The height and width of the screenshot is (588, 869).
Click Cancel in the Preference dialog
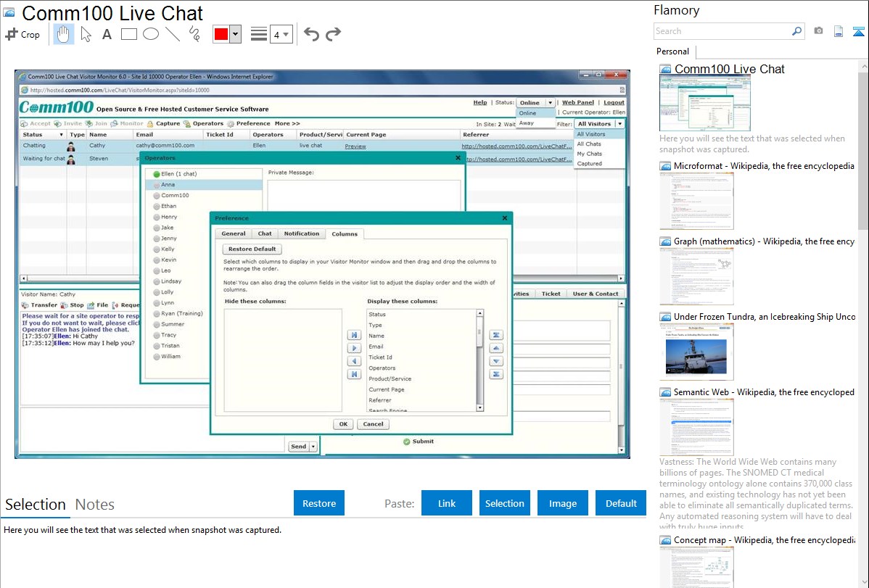[373, 425]
